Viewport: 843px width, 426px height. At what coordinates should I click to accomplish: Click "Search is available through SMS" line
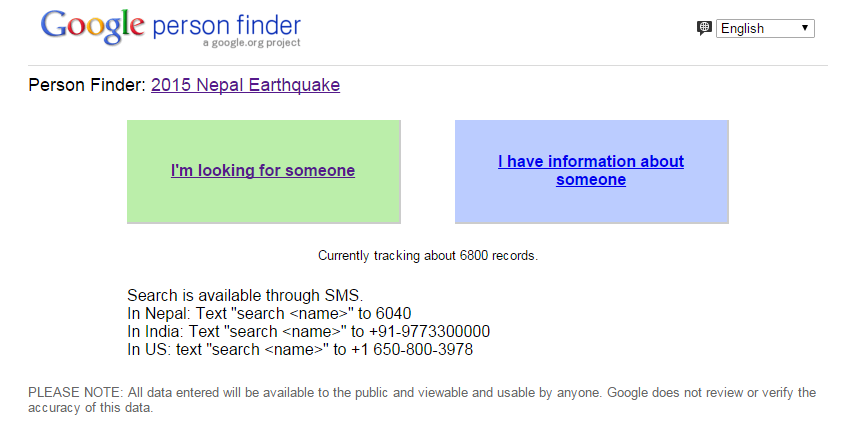point(245,295)
